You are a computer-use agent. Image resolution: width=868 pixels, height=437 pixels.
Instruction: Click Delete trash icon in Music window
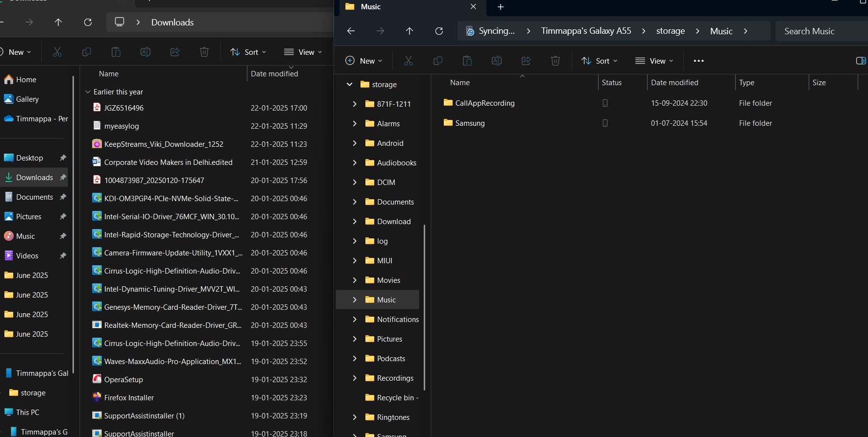coord(555,61)
